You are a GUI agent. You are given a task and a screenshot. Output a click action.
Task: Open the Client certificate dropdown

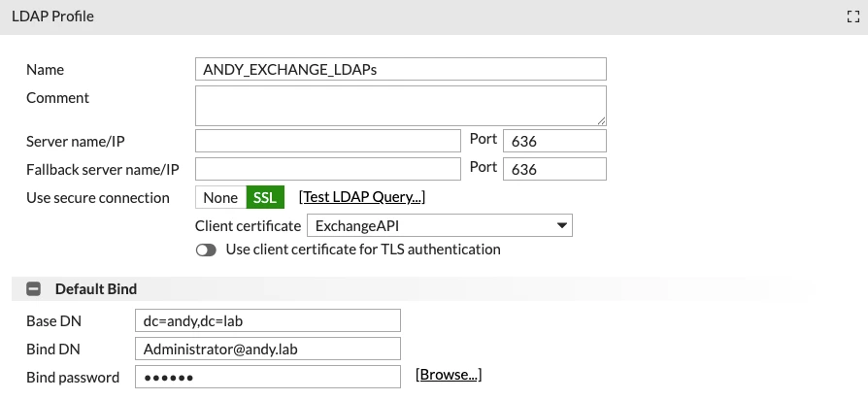pyautogui.click(x=440, y=225)
